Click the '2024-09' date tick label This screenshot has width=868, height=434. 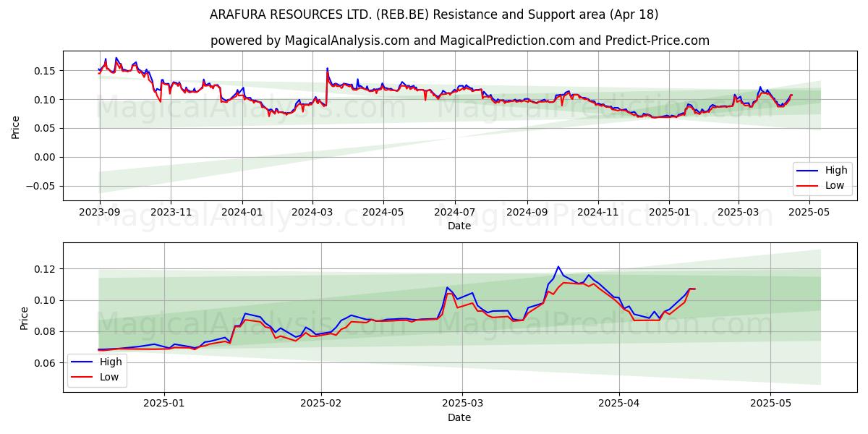(527, 212)
